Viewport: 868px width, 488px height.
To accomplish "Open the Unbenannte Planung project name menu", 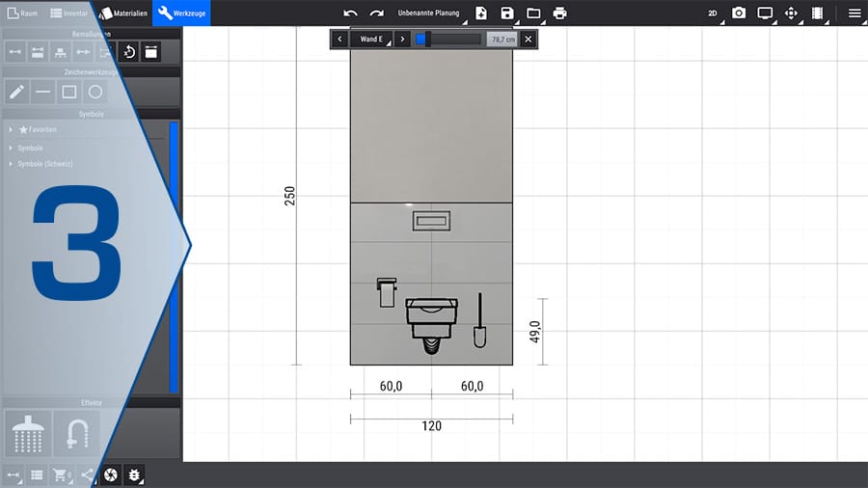I will tap(428, 13).
